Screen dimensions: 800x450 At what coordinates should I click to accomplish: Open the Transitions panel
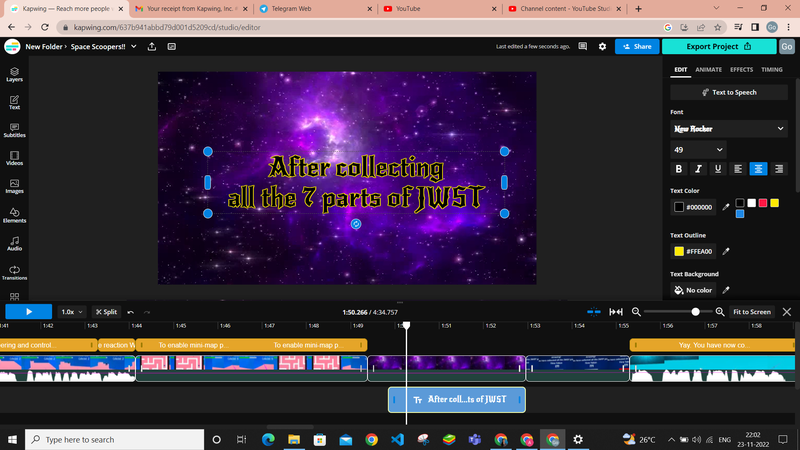[x=14, y=272]
